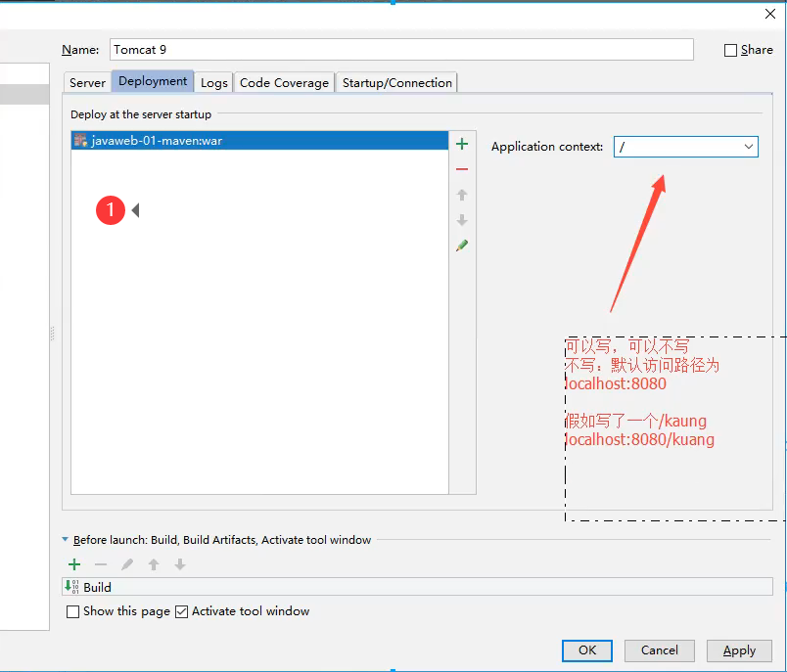
Task: Go to the Code Coverage tab
Action: (284, 83)
